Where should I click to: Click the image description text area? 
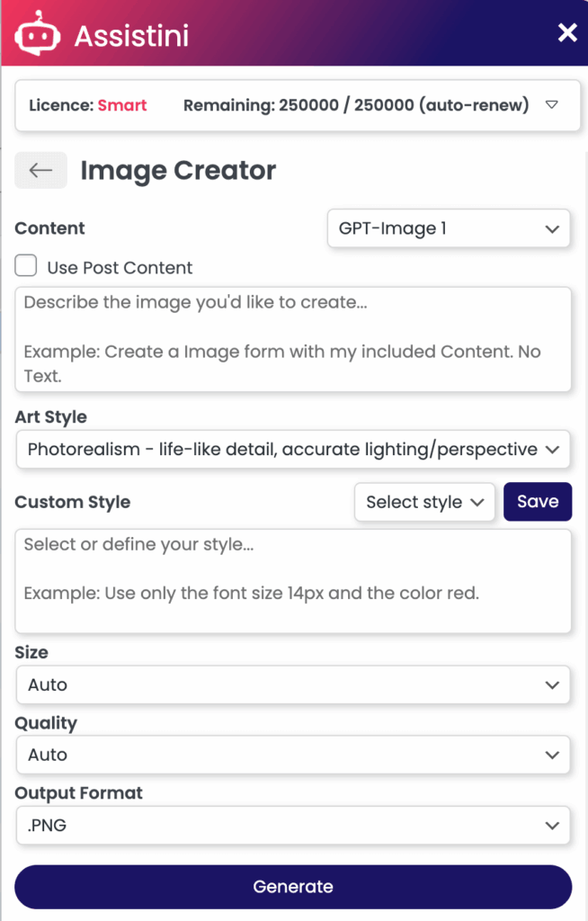coord(293,339)
